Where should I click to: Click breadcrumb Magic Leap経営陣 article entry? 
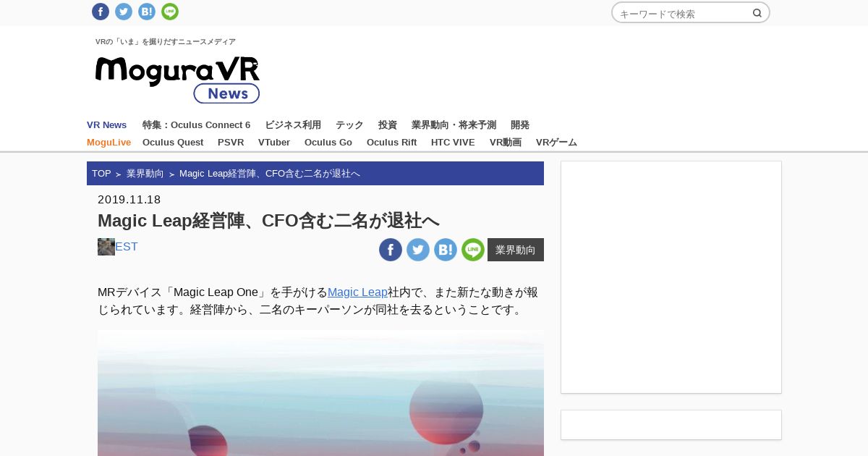pyautogui.click(x=270, y=174)
